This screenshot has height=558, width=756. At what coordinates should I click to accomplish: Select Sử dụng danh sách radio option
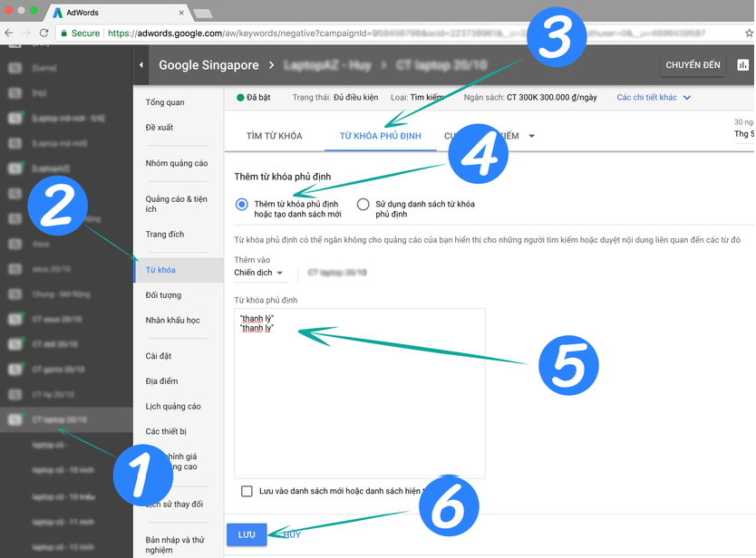click(363, 205)
